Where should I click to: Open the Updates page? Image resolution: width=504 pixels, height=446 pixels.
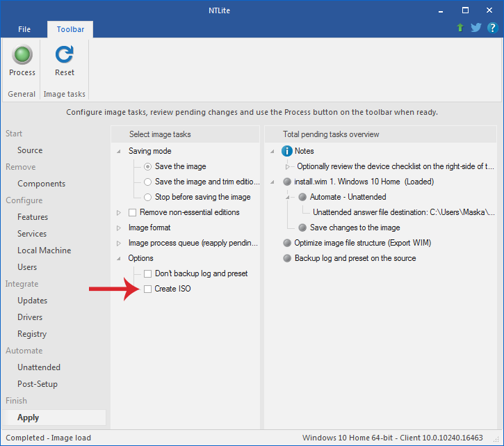[x=33, y=301]
